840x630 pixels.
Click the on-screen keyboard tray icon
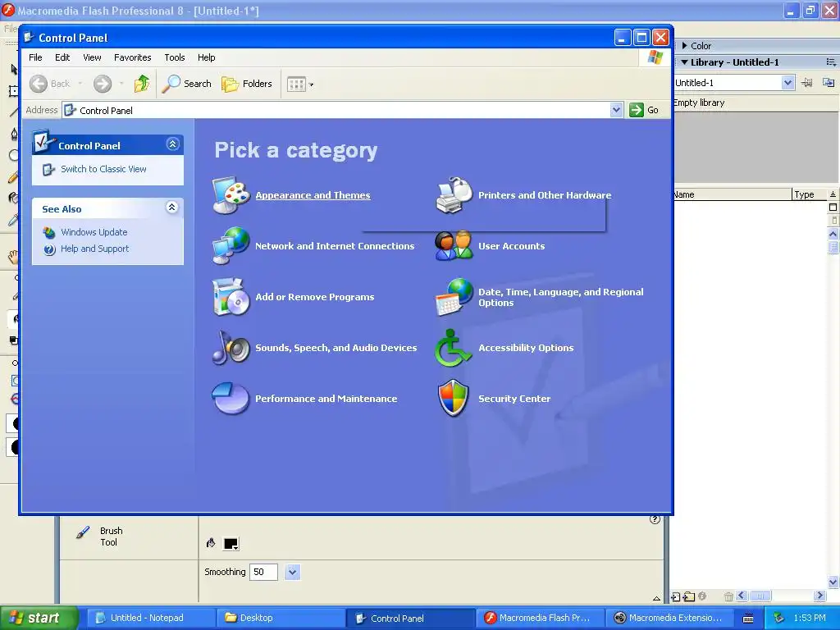[x=748, y=619]
